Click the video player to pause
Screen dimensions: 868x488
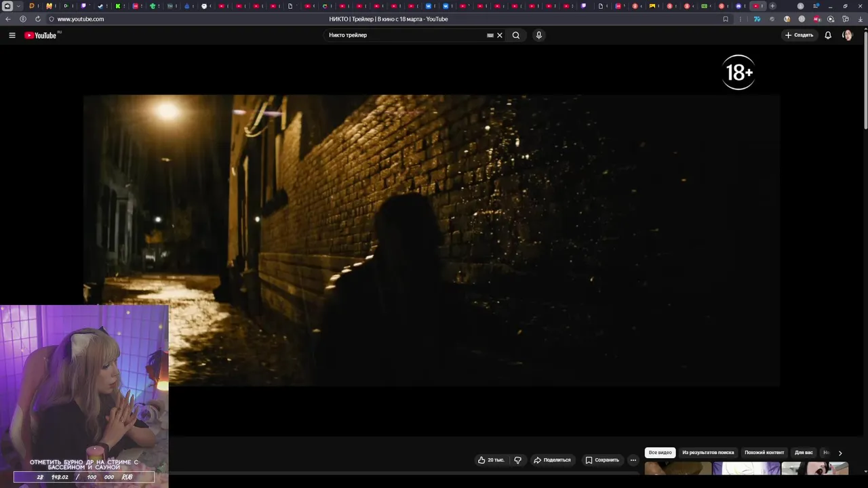[431, 241]
